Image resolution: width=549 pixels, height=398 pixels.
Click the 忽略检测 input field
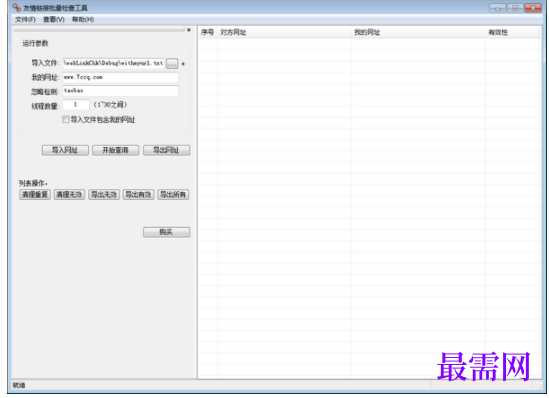pos(121,91)
